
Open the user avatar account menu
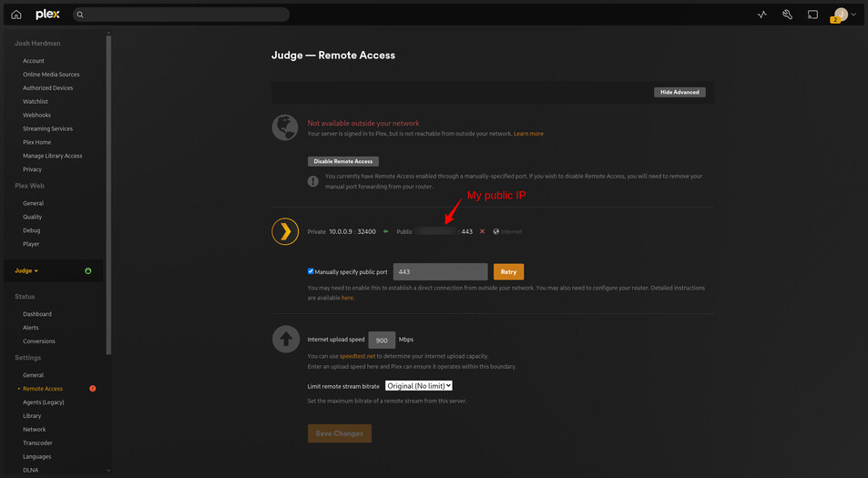[841, 15]
